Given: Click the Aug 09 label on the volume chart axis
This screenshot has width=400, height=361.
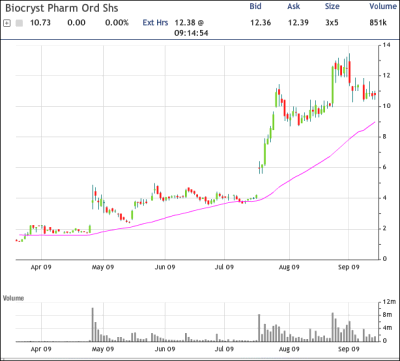Looking at the screenshot, I should (289, 349).
